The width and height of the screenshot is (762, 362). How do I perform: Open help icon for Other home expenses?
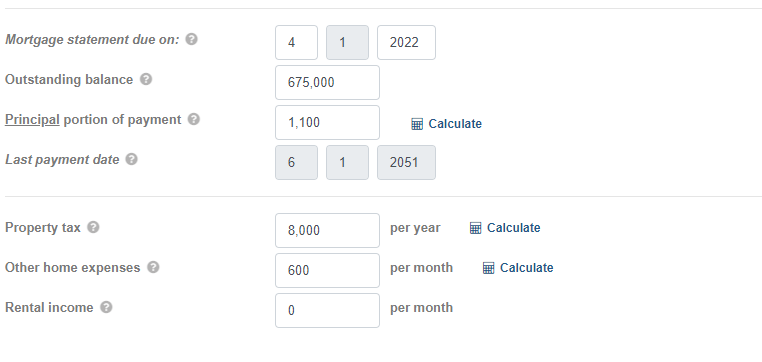153,267
